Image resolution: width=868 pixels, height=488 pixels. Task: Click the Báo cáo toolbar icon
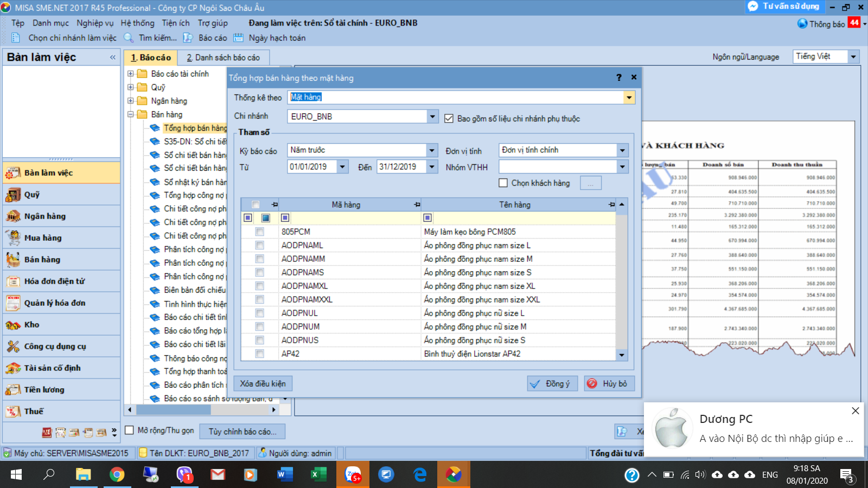[x=188, y=38]
